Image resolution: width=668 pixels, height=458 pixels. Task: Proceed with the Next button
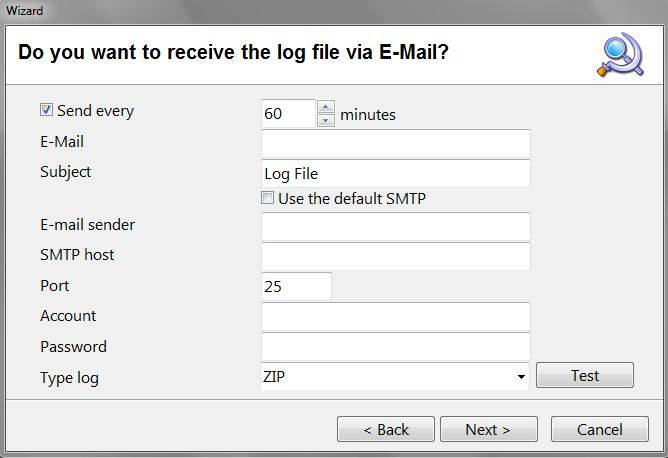click(x=488, y=429)
